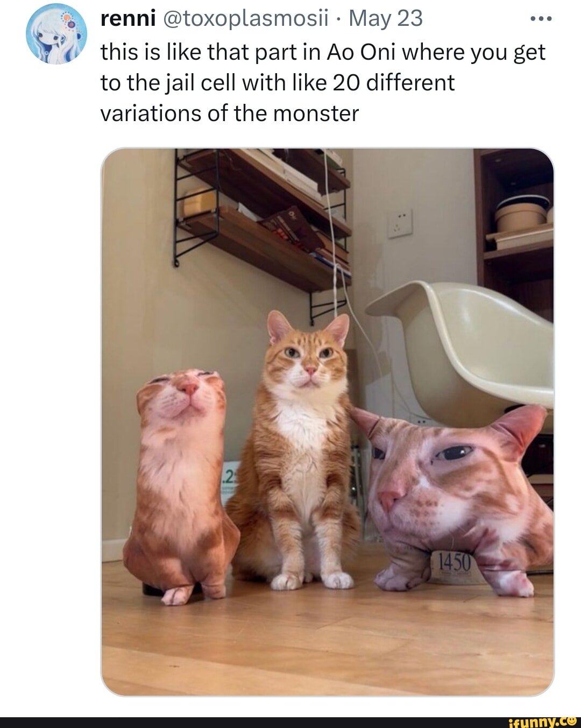Click the display name renni

click(x=128, y=19)
